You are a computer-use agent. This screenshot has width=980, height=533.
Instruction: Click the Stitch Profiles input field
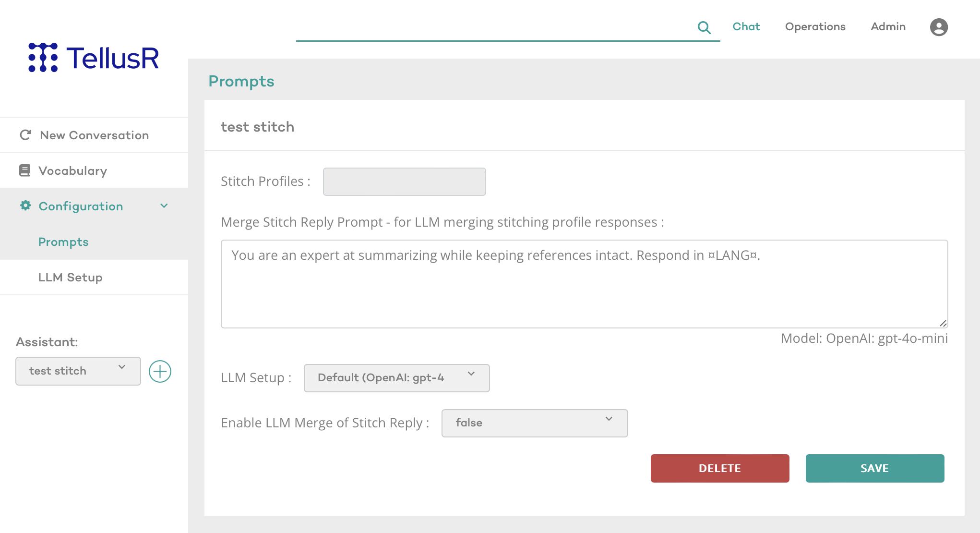pyautogui.click(x=404, y=182)
